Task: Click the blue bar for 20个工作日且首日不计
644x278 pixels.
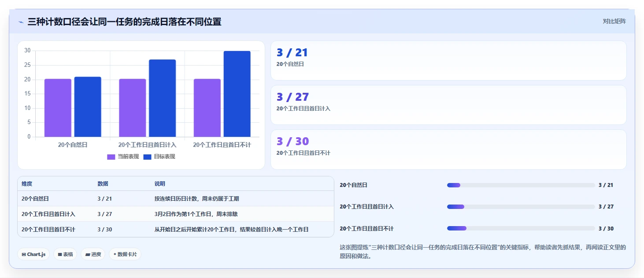Action: 237,94
